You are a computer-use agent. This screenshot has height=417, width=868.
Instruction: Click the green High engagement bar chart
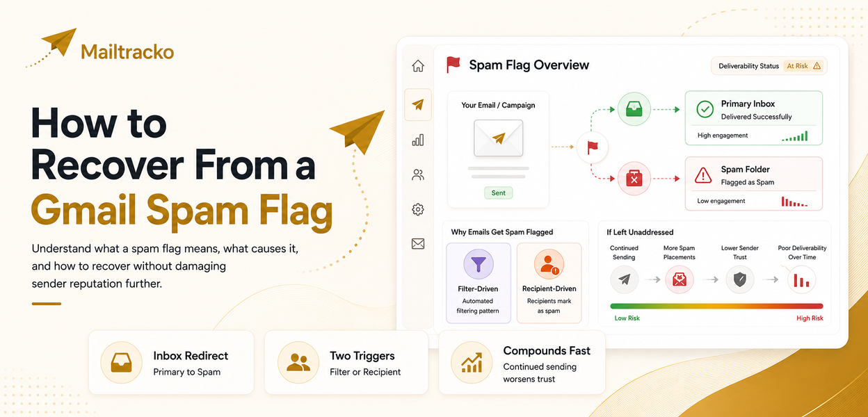(x=795, y=136)
